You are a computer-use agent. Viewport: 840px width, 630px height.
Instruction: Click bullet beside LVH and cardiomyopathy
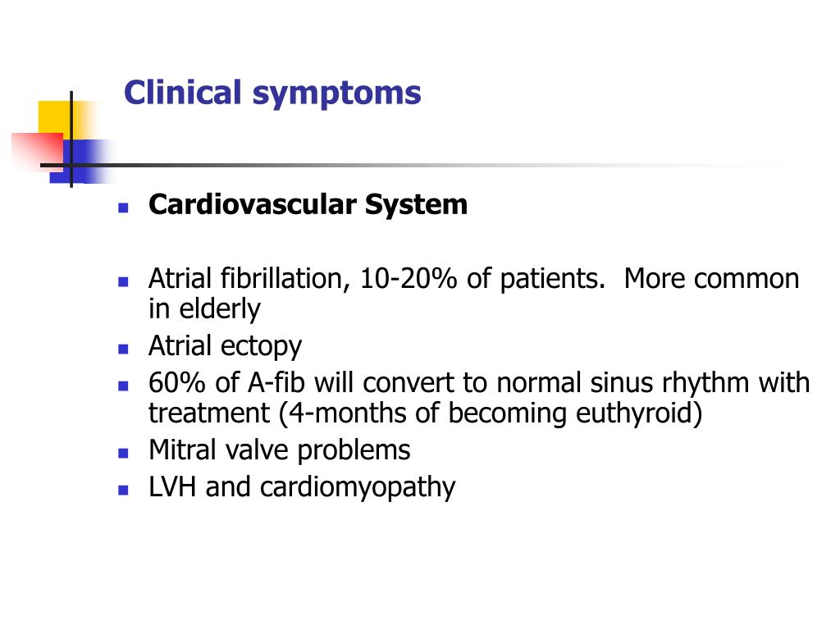(x=123, y=490)
